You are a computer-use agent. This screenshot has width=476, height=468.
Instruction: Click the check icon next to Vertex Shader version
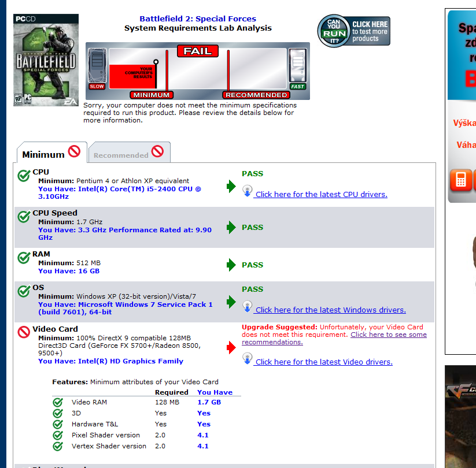tap(58, 446)
